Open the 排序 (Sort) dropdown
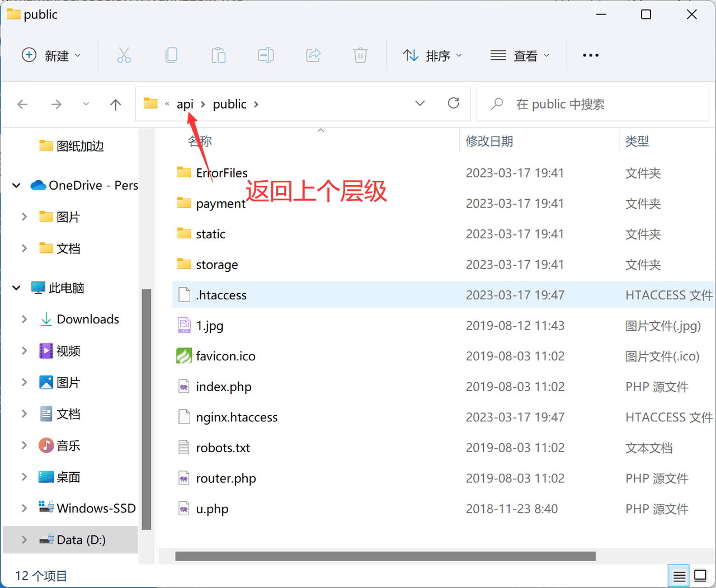Screen dimensions: 716x588 point(432,55)
